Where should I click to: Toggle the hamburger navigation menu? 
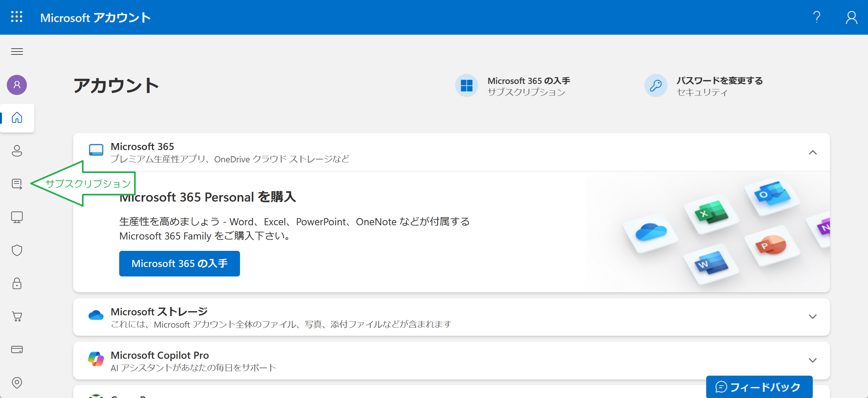click(17, 51)
